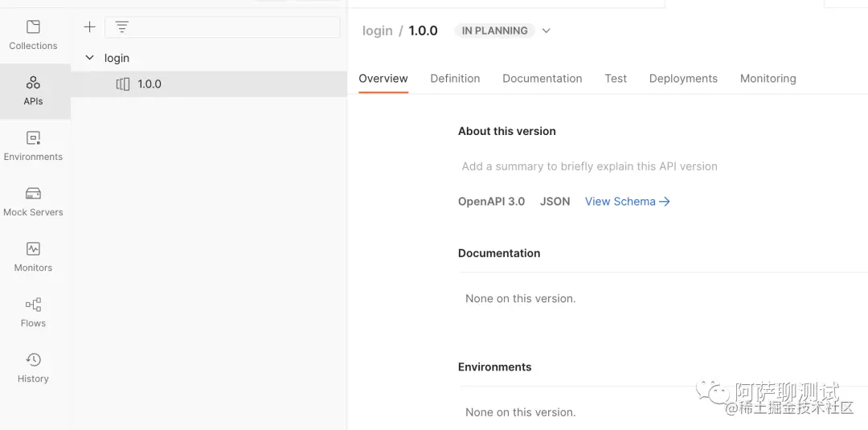Switch to the Definition tab
The image size is (868, 430).
point(455,79)
